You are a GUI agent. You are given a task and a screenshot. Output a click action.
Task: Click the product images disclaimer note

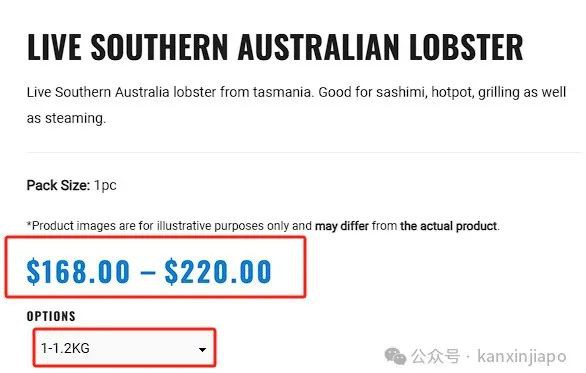(263, 226)
